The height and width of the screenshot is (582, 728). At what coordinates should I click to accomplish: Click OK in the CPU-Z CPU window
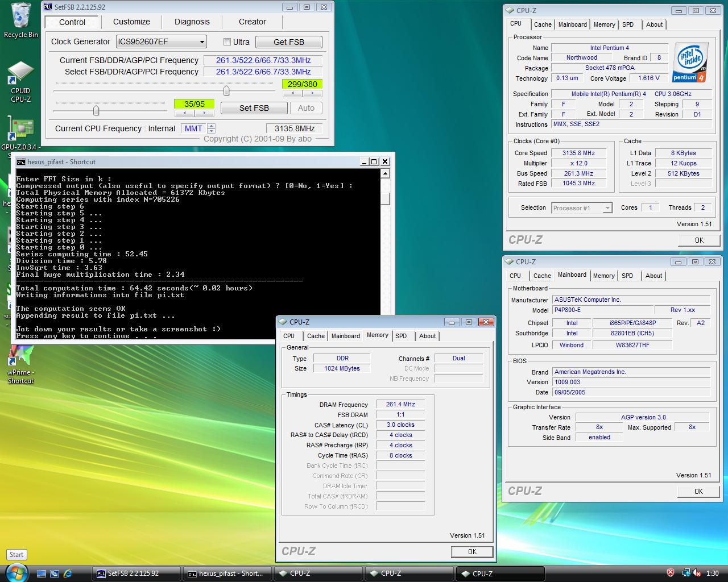tap(699, 240)
